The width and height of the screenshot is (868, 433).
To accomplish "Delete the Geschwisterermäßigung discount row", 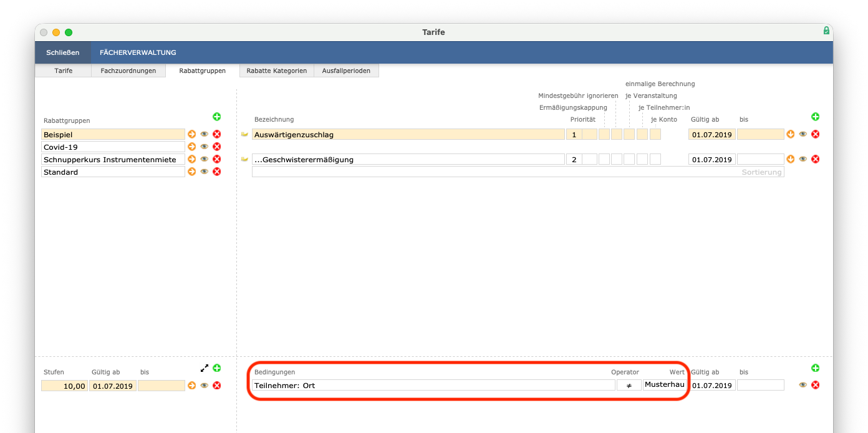I will (x=815, y=159).
